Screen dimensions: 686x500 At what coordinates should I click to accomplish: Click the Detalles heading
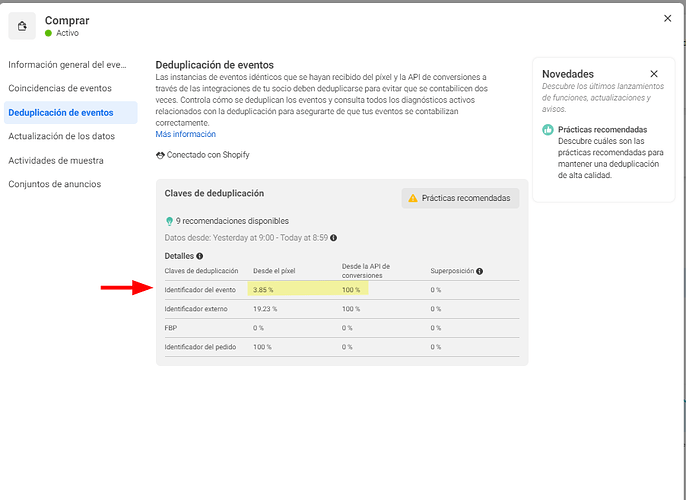(x=179, y=256)
